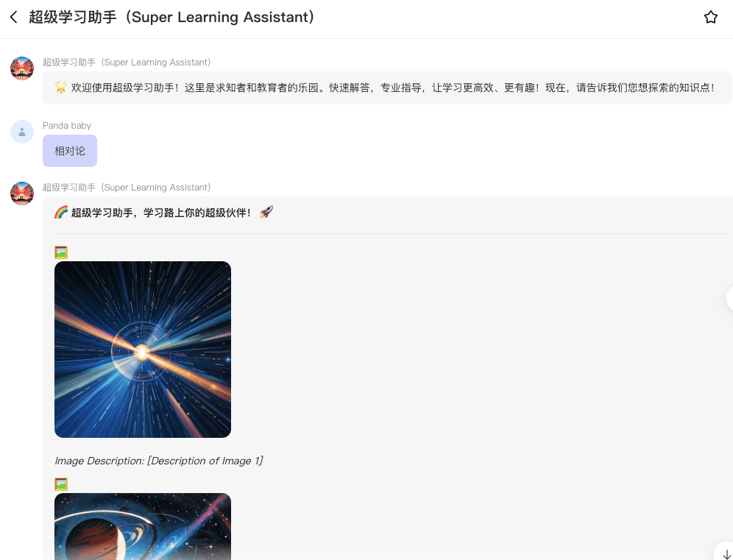This screenshot has height=560, width=733.
Task: Click the Panda baby user avatar
Action: coord(22,132)
